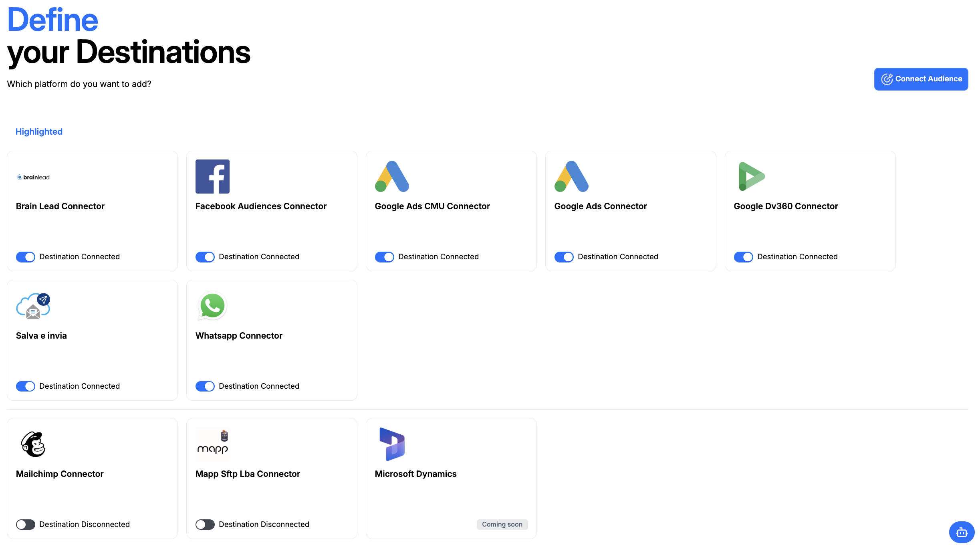The width and height of the screenshot is (980, 545).
Task: Click the Salva e invia cloud icon
Action: point(33,306)
